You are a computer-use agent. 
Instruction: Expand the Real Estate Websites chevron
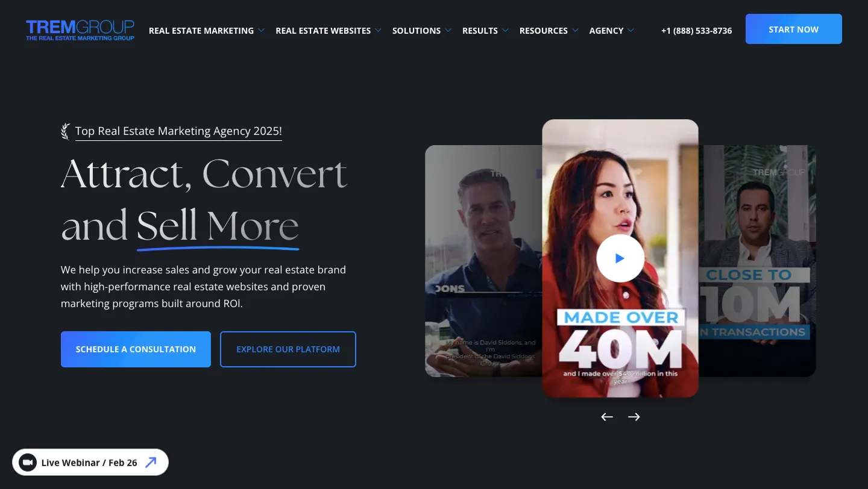point(378,30)
